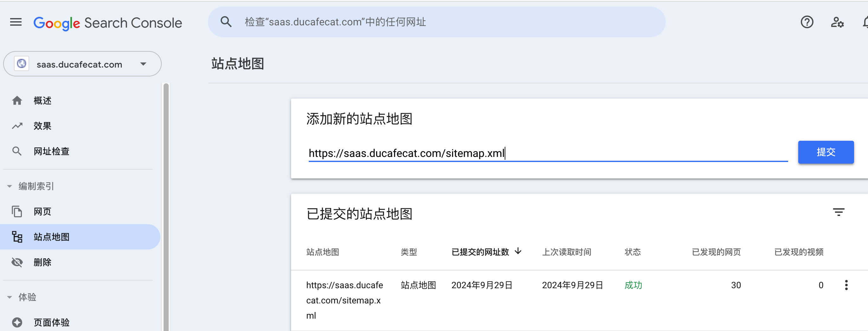Open the saas.ducafecat.com property dropdown
The width and height of the screenshot is (868, 331).
click(x=82, y=64)
